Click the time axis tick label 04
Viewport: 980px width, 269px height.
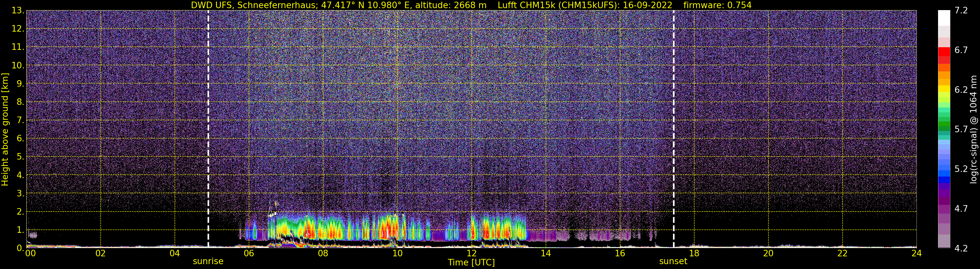(175, 254)
